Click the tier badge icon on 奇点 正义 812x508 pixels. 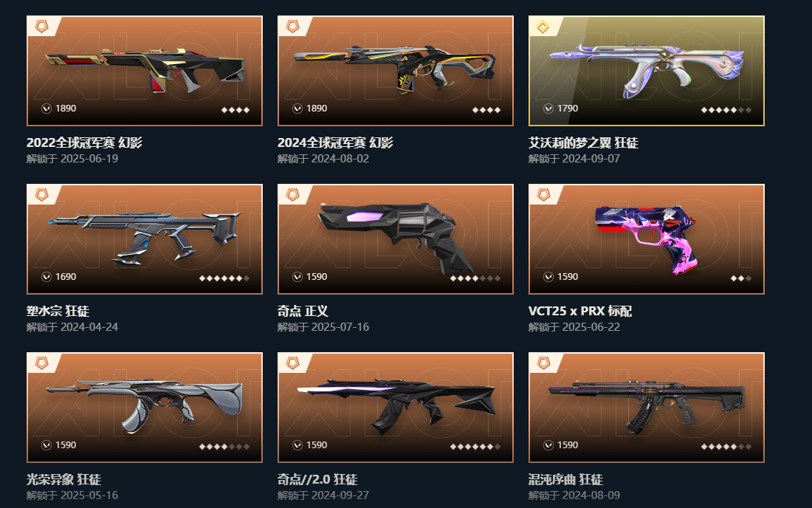(x=292, y=194)
